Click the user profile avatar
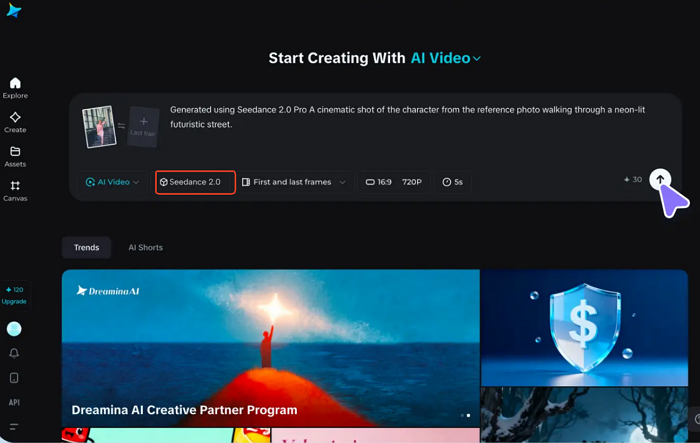 point(14,329)
